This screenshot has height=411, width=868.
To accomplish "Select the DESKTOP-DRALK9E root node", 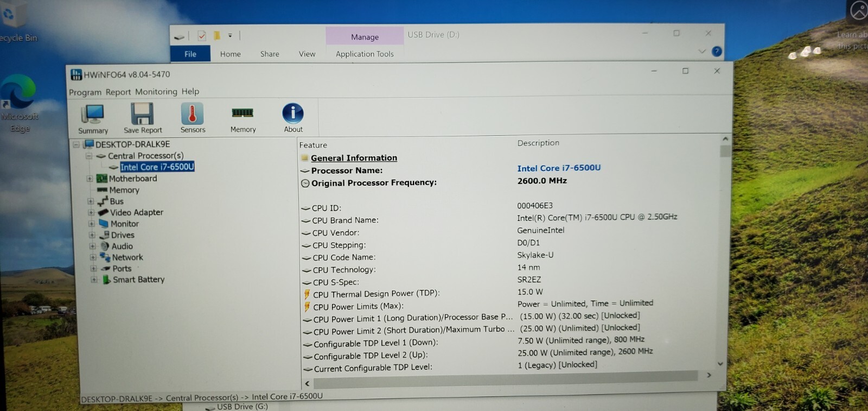I will [132, 144].
